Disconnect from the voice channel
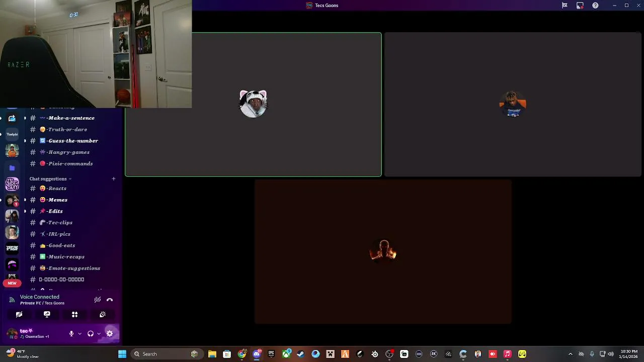 (110, 300)
